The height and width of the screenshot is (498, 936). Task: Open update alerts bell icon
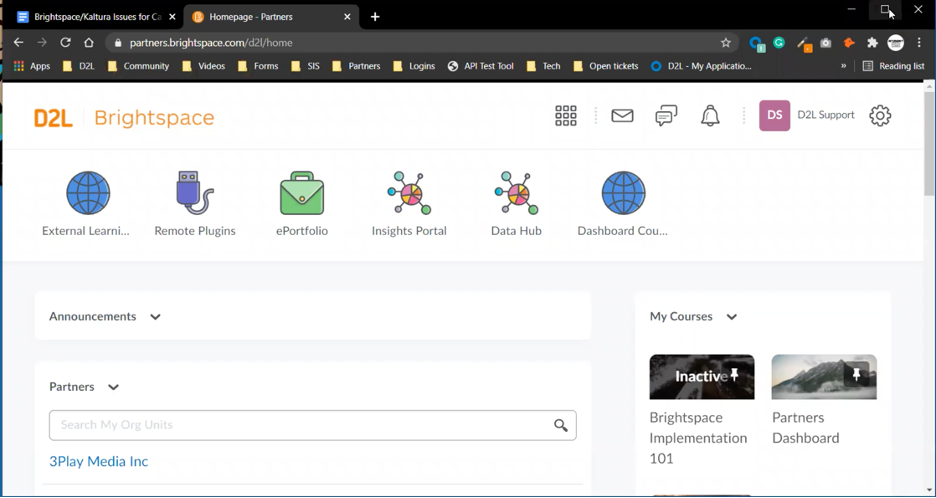710,115
